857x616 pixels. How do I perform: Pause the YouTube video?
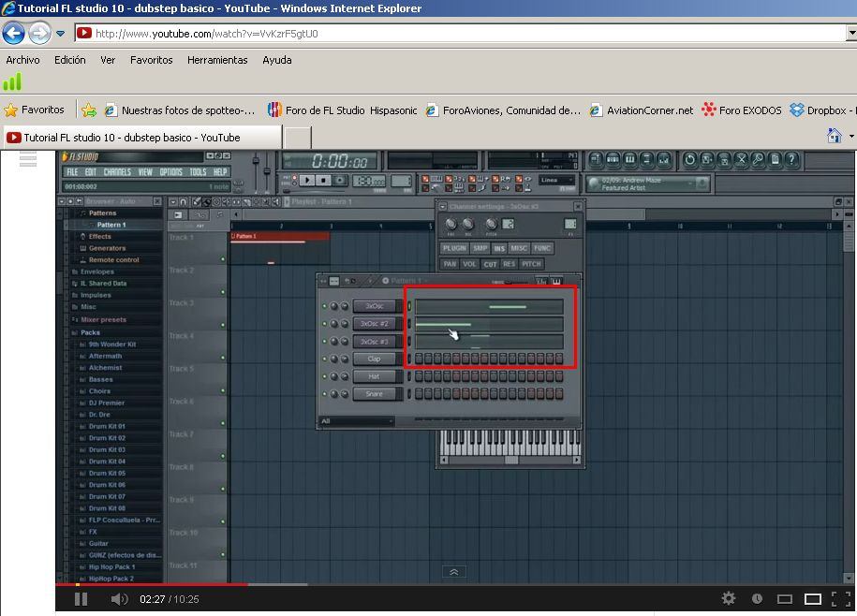pyautogui.click(x=81, y=599)
